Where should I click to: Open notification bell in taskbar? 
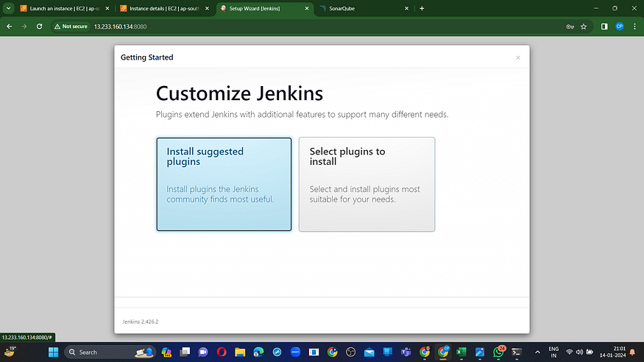coord(632,352)
